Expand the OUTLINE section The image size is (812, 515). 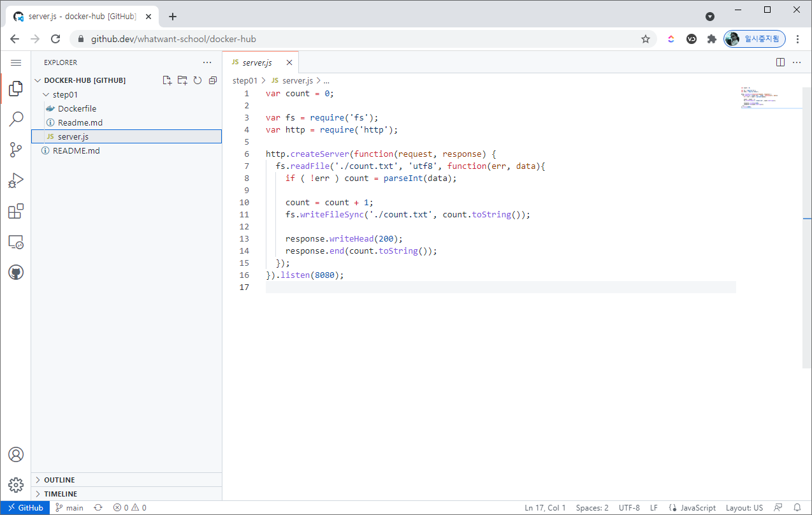tap(126, 480)
